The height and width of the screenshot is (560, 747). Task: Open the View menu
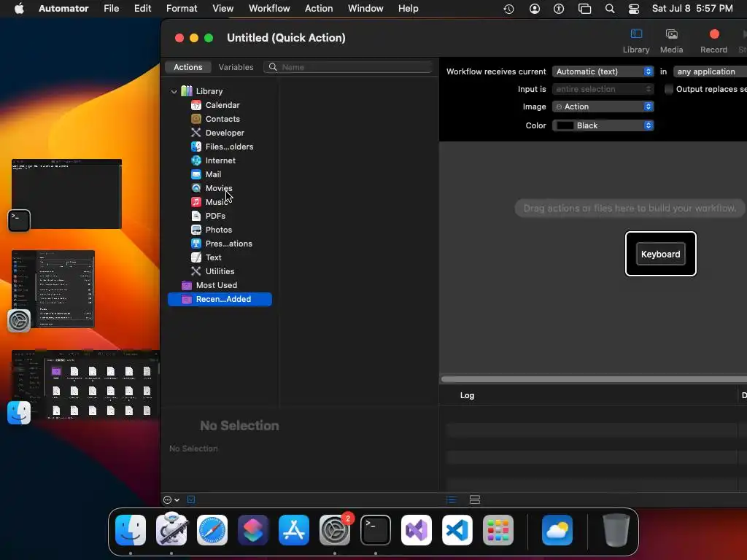pyautogui.click(x=222, y=8)
